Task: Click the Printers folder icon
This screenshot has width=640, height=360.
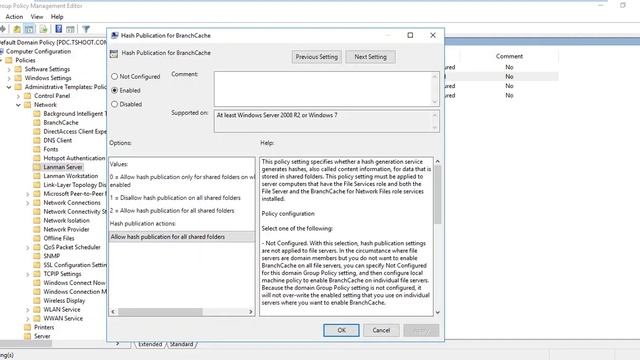Action: (x=27, y=327)
